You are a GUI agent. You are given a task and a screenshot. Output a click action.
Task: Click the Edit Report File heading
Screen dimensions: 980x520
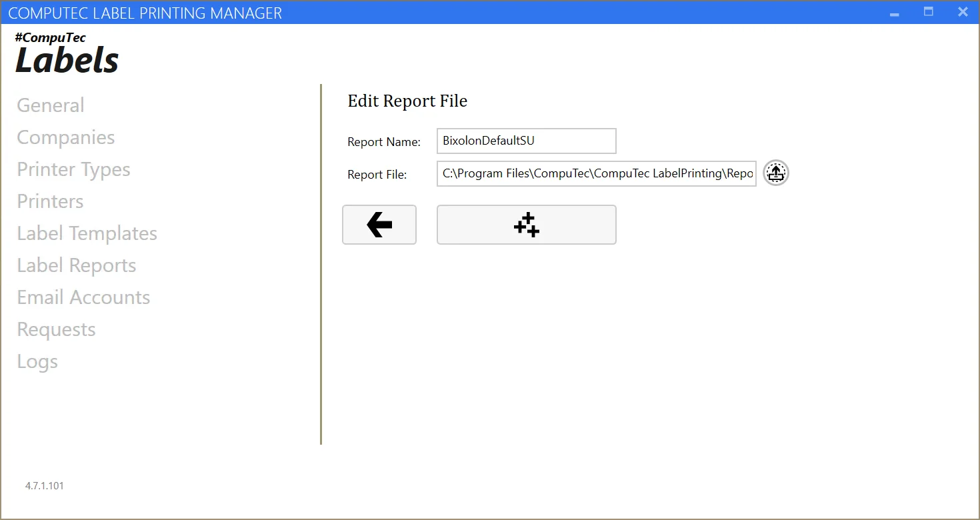point(407,101)
